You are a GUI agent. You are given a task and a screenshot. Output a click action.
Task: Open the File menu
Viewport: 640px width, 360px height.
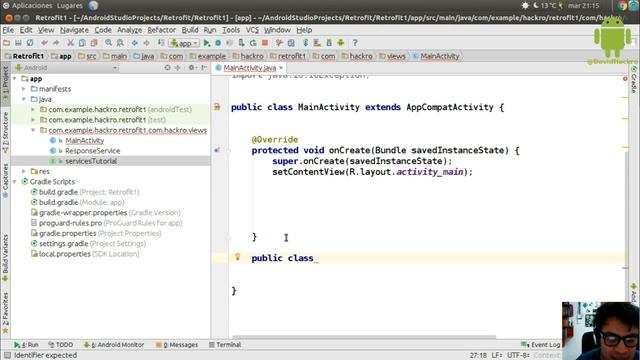coord(8,30)
